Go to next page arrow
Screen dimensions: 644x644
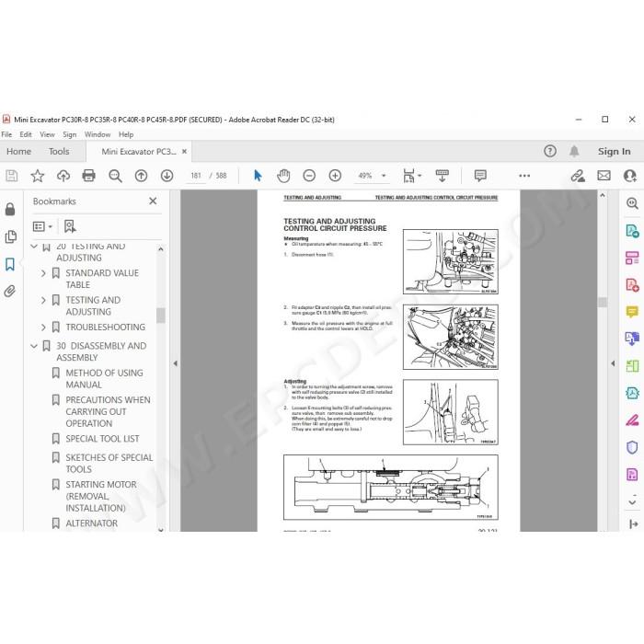pos(167,176)
